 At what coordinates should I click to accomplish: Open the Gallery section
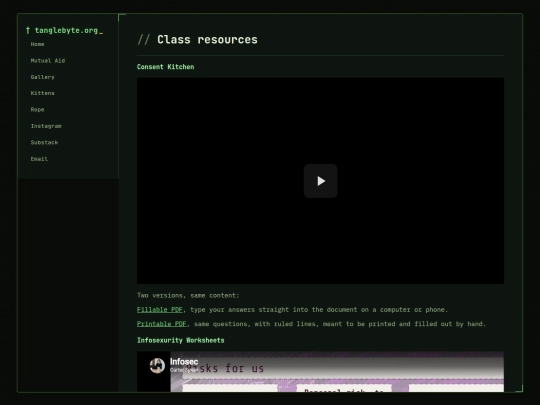[42, 77]
